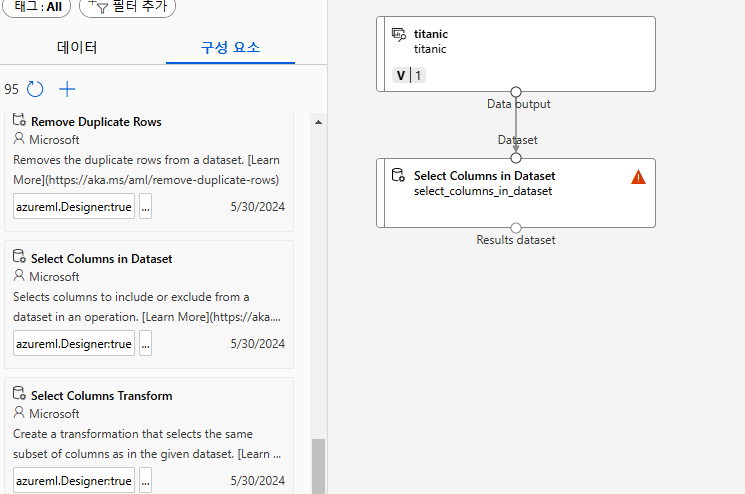Click the titanic dataset node icon
Viewport: 745px width, 494px height.
tap(399, 35)
